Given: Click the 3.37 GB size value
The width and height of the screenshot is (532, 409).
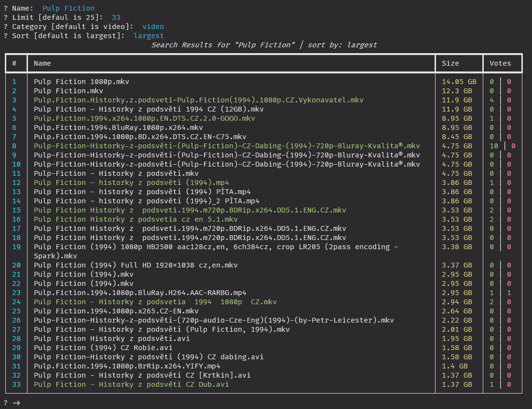Looking at the screenshot, I should coord(457,265).
